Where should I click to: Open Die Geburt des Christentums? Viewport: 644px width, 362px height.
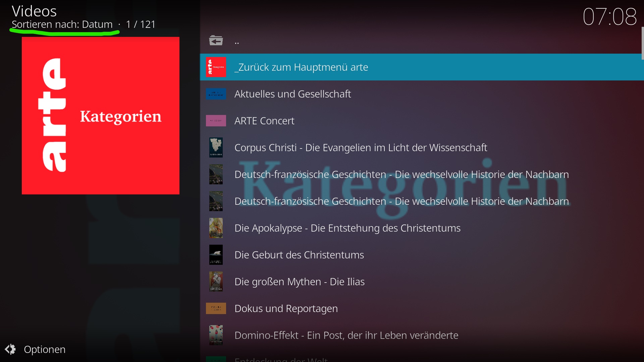[422, 255]
